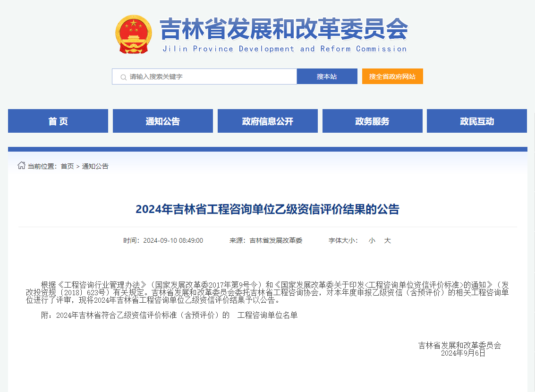Go to the 通知公告 navigation tab
The image size is (535, 392).
pos(163,121)
